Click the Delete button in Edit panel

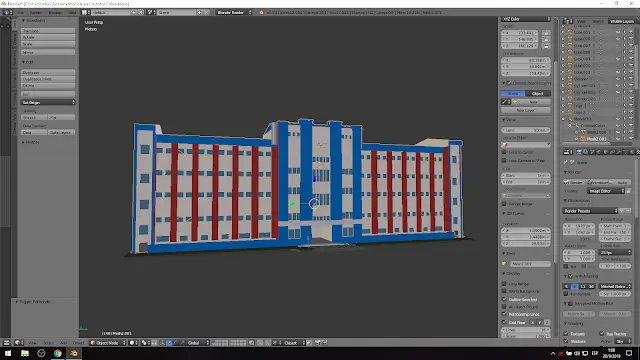pyautogui.click(x=48, y=86)
